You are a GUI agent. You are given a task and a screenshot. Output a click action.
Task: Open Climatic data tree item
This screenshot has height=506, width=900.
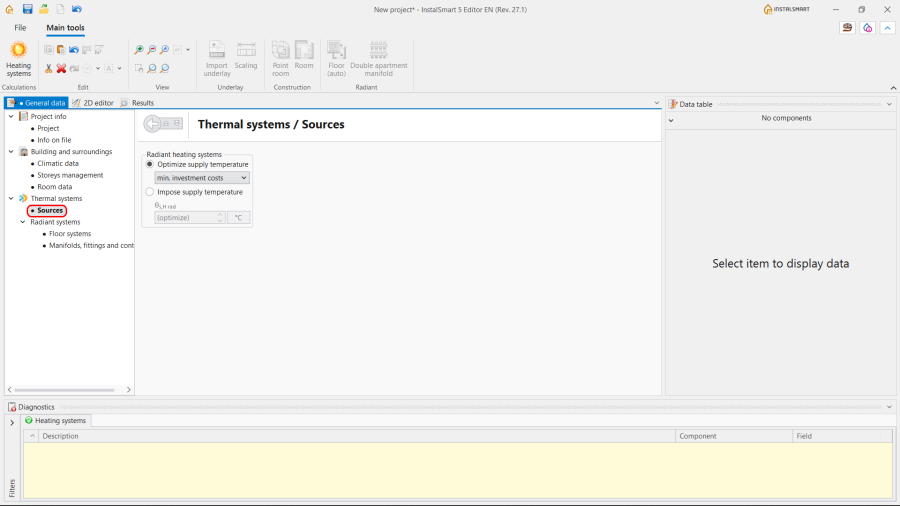(x=58, y=164)
